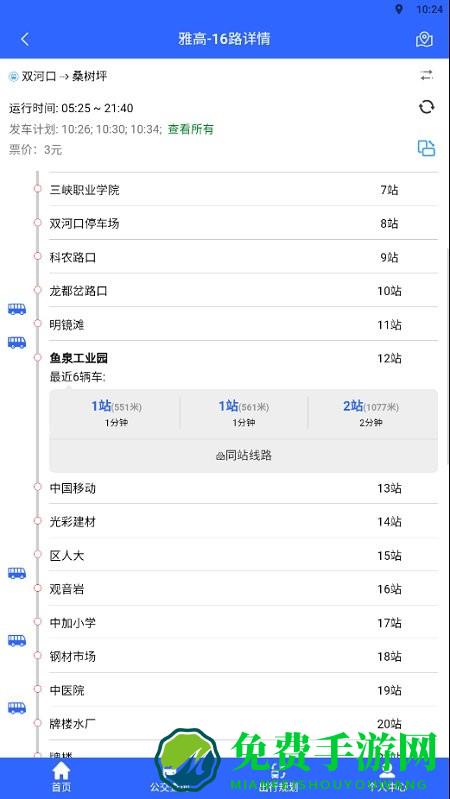Select 钢材市场 station row
Screen dimensions: 450x799
coord(243,656)
